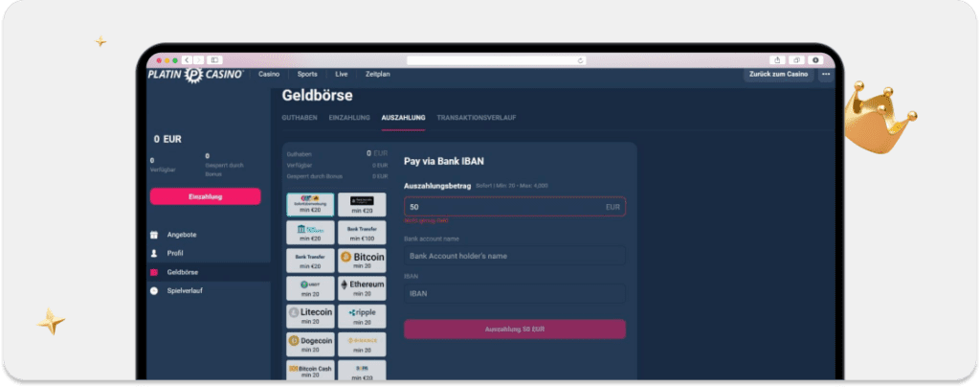Open Spielverlauf in the sidebar
Viewport: 980px width, 387px height.
186,290
